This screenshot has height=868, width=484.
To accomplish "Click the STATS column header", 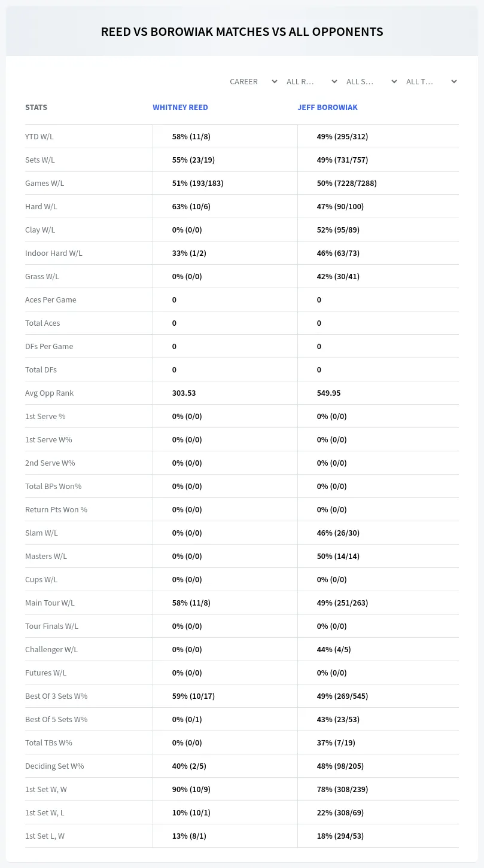I will click(36, 108).
